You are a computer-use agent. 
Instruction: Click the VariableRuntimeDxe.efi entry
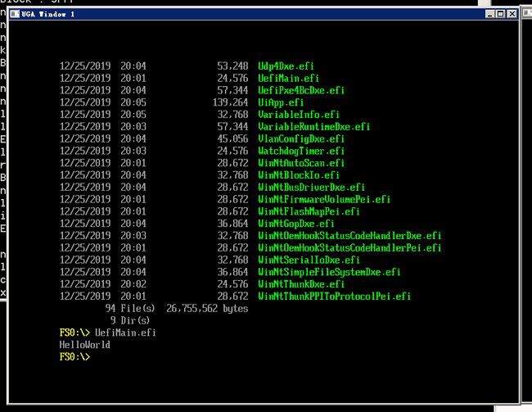tap(314, 127)
